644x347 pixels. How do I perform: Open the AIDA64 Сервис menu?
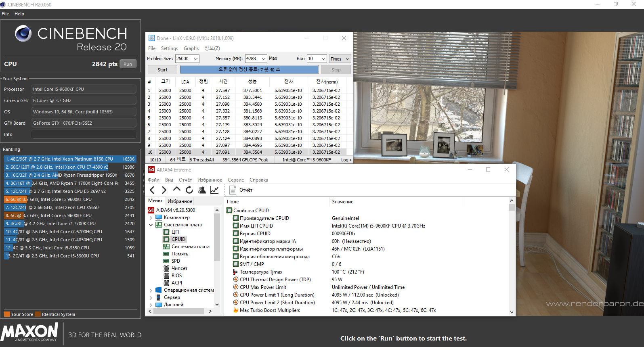tap(236, 180)
